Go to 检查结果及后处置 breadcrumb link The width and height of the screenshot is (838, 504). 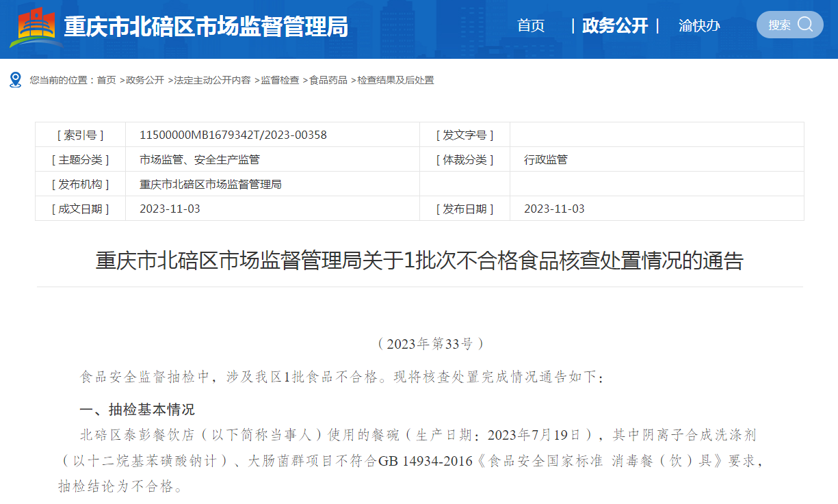point(395,80)
